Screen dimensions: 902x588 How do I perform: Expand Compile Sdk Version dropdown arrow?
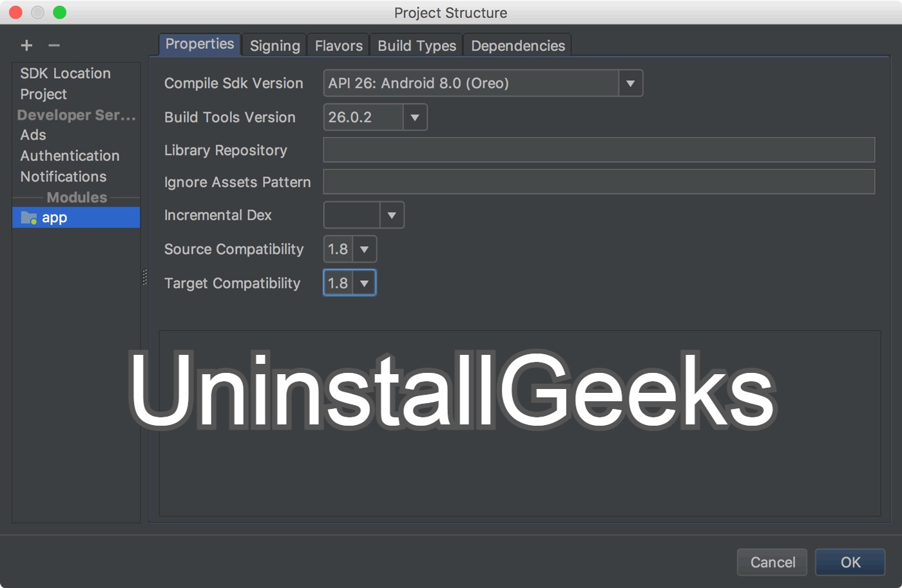(630, 83)
